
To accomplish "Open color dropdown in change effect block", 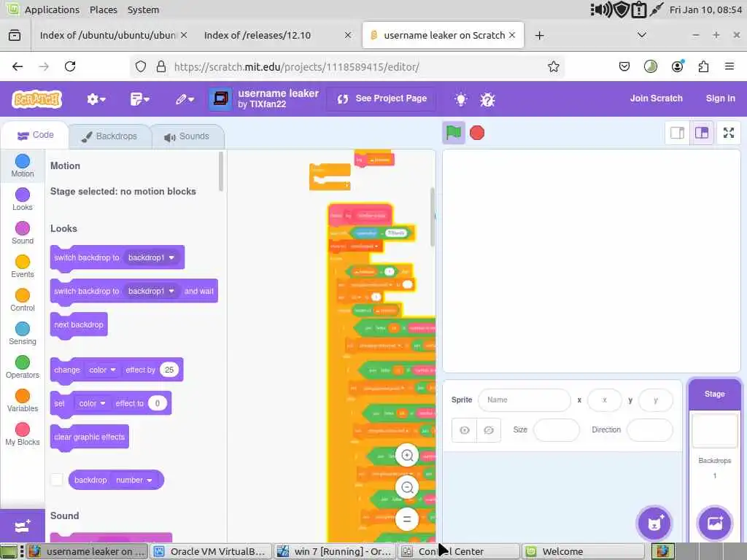I will point(102,370).
